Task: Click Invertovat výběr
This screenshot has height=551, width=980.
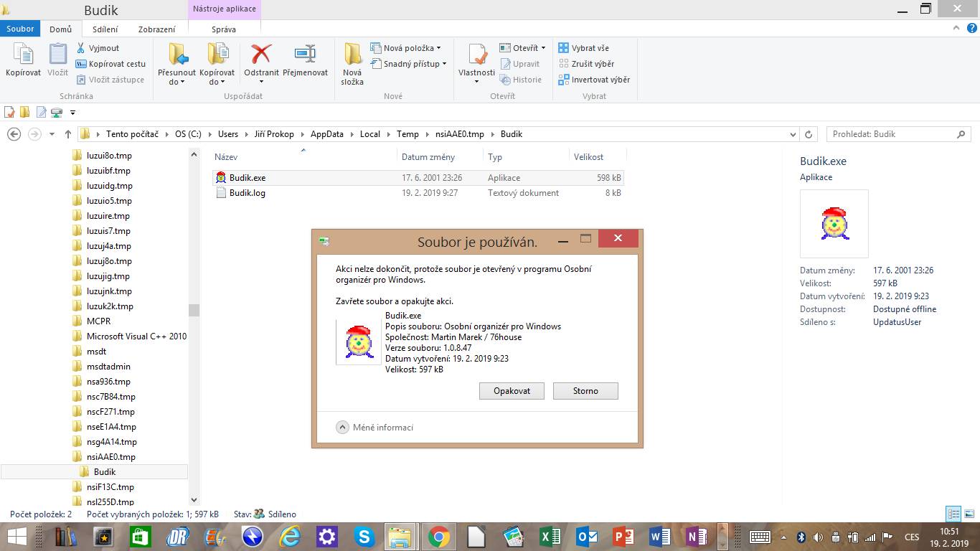Action: 594,80
